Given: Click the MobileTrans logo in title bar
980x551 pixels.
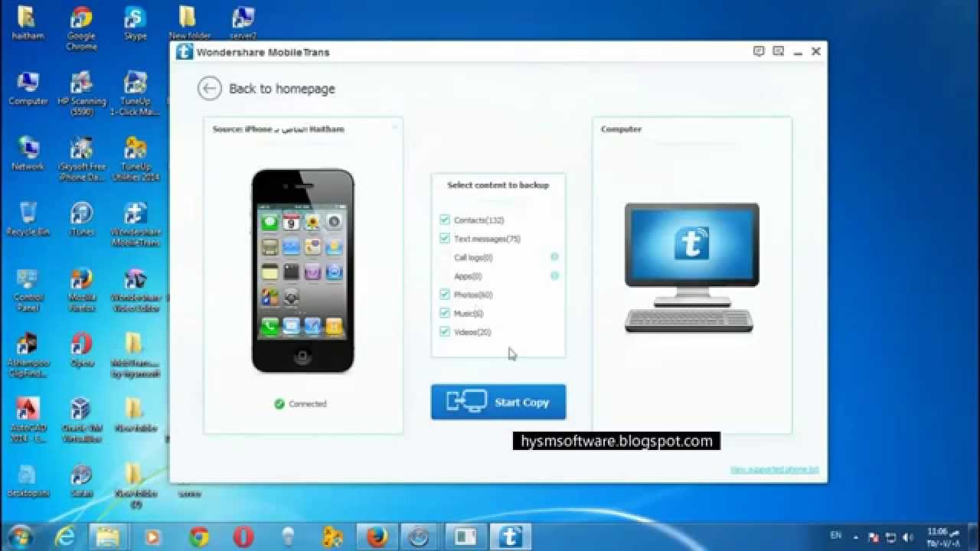Looking at the screenshot, I should 184,52.
